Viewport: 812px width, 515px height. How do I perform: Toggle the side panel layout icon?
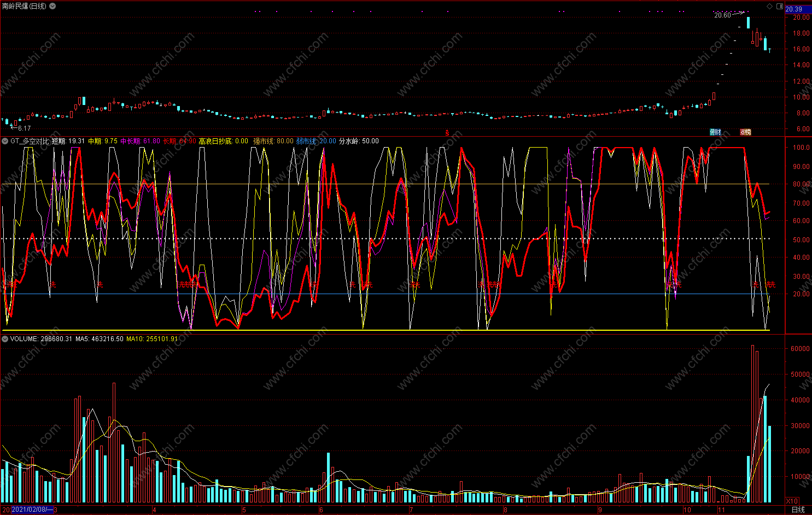click(779, 7)
